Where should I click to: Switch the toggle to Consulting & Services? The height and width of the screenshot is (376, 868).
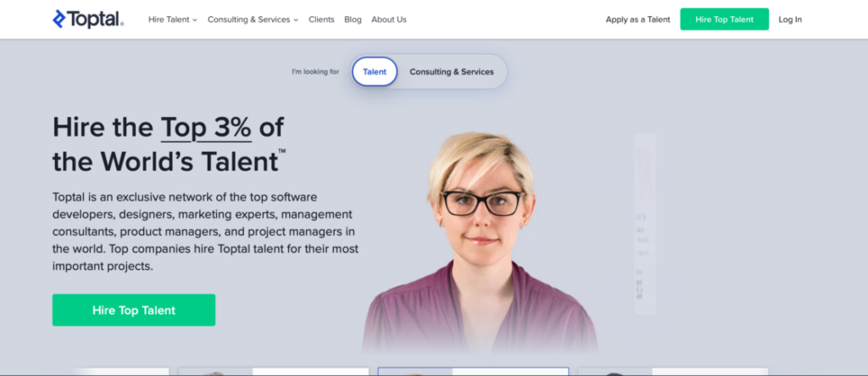(451, 71)
